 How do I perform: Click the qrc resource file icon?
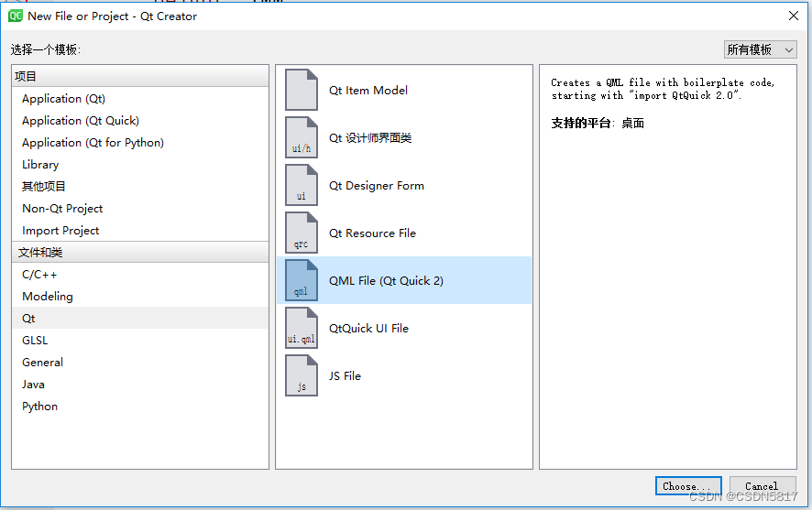tap(302, 233)
